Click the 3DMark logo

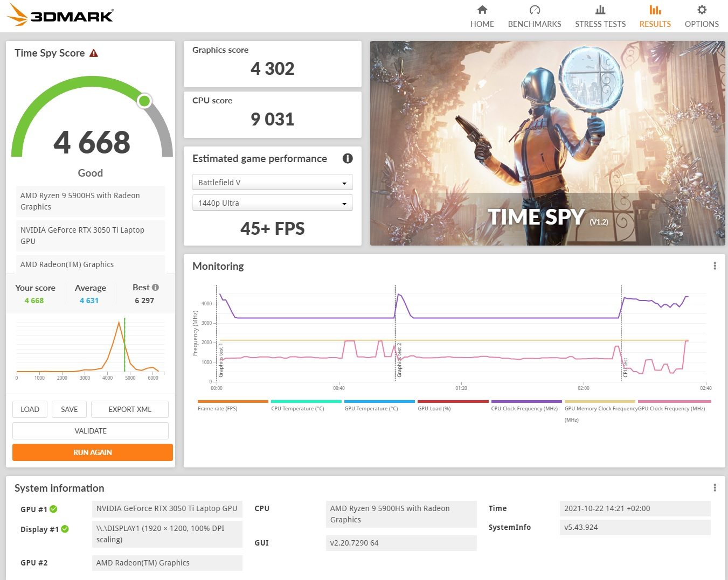[60, 15]
